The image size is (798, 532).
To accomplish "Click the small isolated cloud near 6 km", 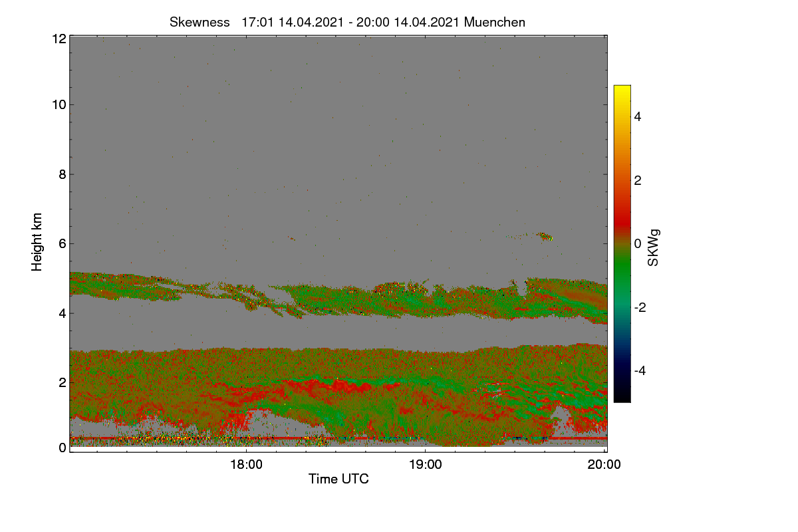I will tap(544, 236).
